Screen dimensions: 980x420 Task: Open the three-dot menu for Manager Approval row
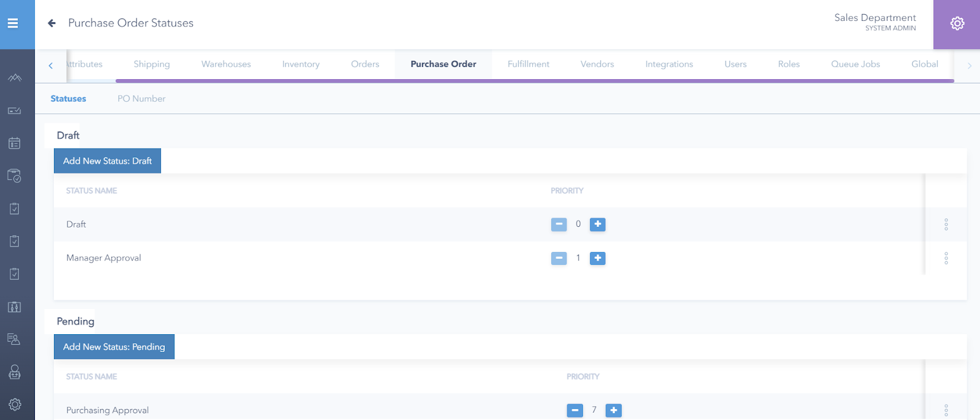point(946,258)
